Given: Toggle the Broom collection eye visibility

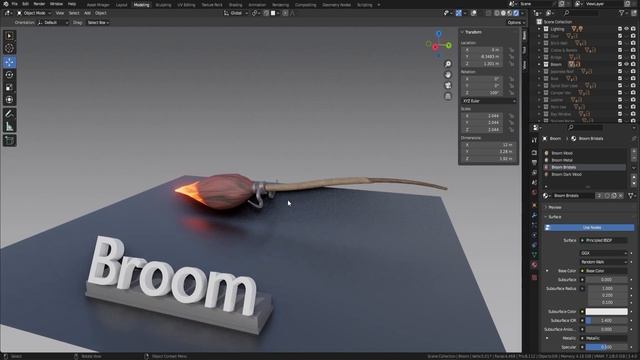Looking at the screenshot, I should (627, 64).
